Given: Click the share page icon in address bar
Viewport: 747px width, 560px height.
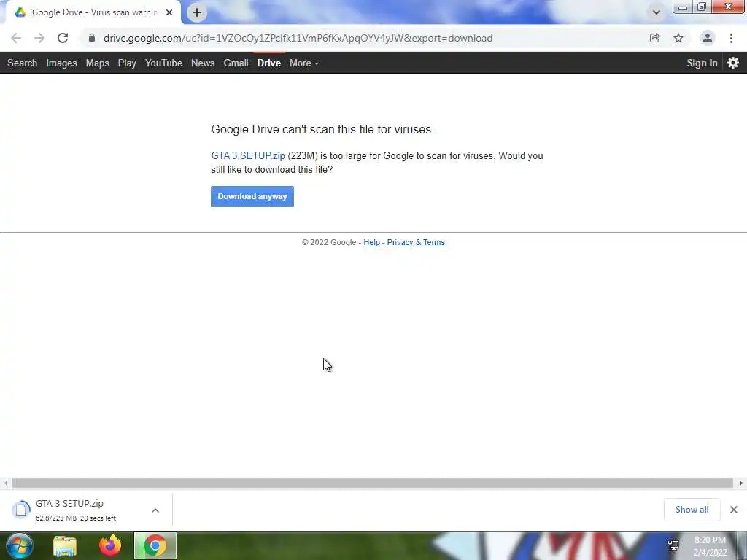Looking at the screenshot, I should tap(655, 38).
